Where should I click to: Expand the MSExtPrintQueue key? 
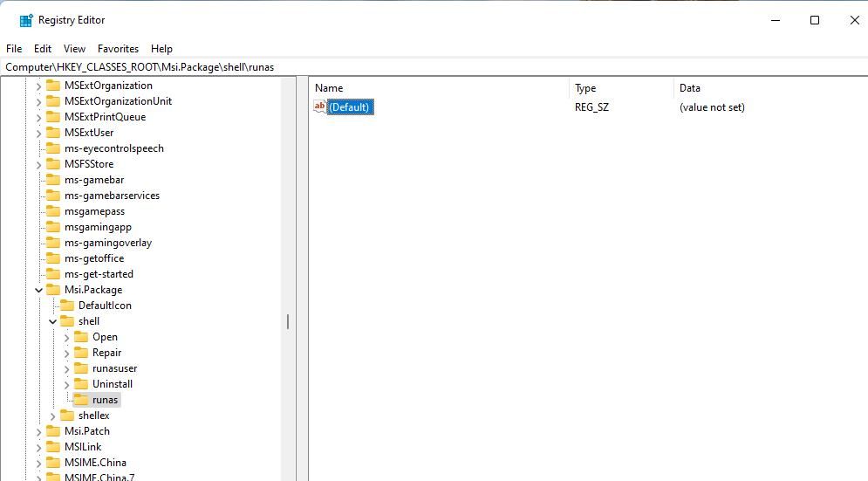pyautogui.click(x=38, y=118)
